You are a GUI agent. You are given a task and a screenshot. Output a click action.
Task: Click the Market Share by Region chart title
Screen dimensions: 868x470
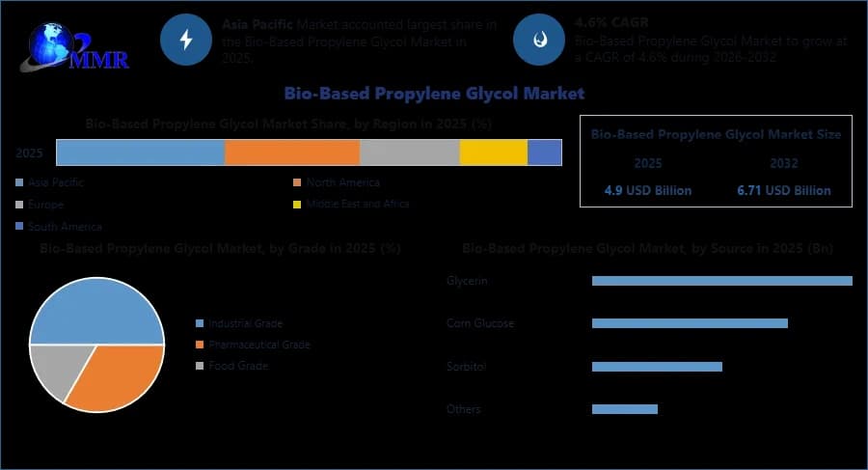coord(288,124)
